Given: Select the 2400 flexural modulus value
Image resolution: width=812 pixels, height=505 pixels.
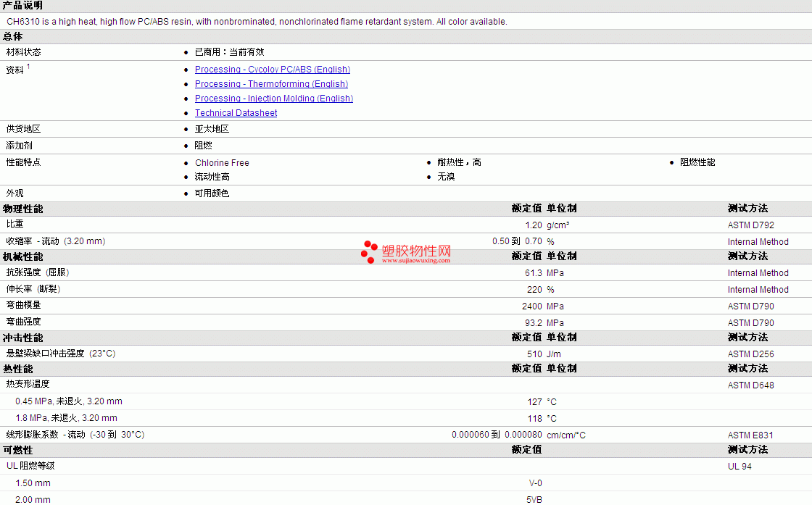Looking at the screenshot, I should pos(532,306).
